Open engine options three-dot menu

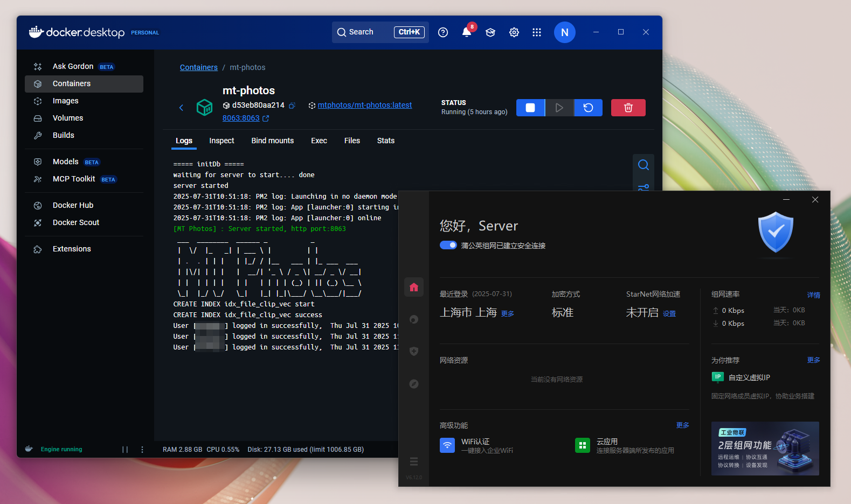(142, 449)
